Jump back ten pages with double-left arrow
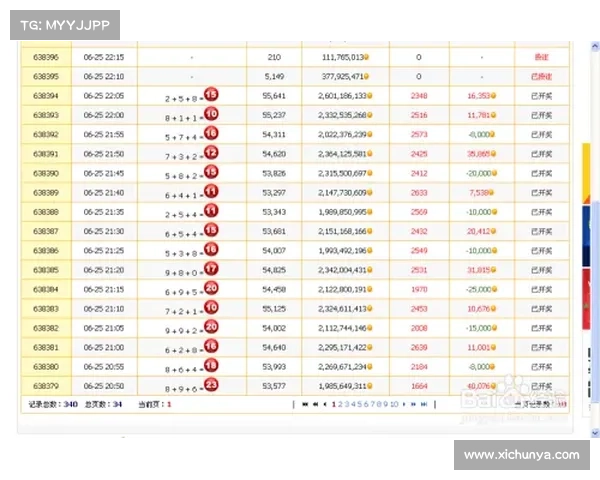The width and height of the screenshot is (600, 480). pyautogui.click(x=316, y=404)
